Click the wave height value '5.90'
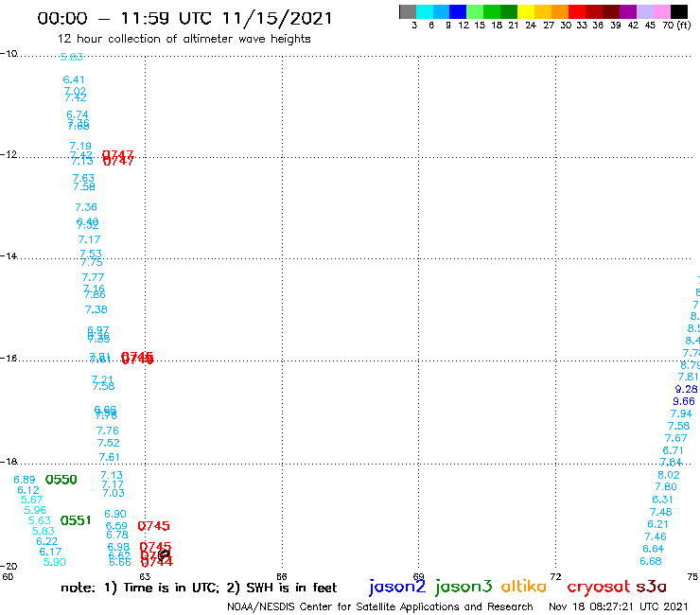700x615 pixels. tap(55, 562)
